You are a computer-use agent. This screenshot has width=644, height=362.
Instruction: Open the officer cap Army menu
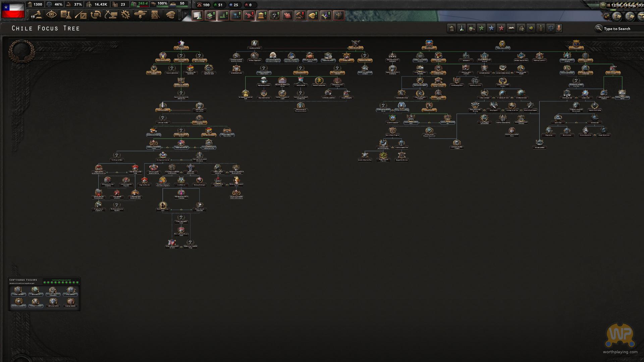pos(171,15)
